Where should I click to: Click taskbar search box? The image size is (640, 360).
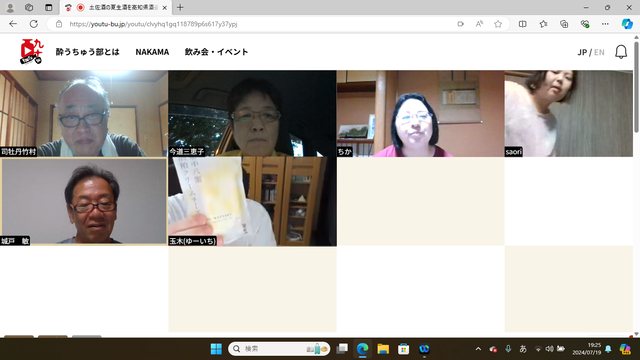point(279,349)
